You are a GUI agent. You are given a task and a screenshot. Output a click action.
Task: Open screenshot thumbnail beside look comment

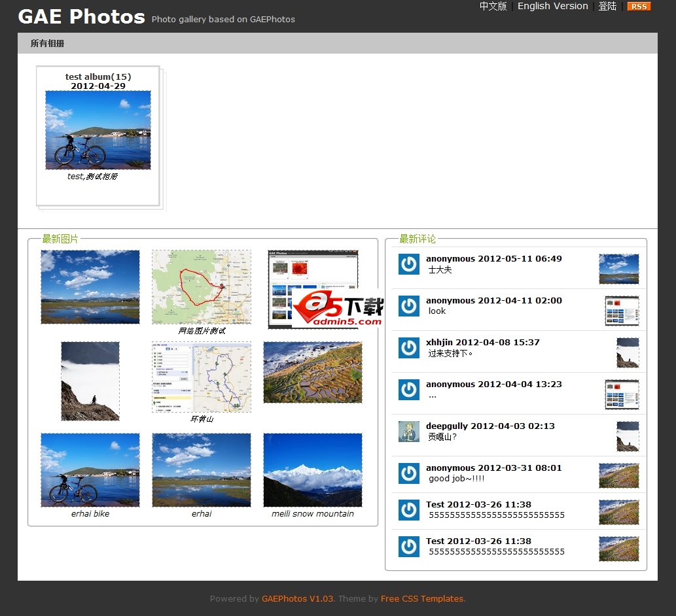coord(622,311)
